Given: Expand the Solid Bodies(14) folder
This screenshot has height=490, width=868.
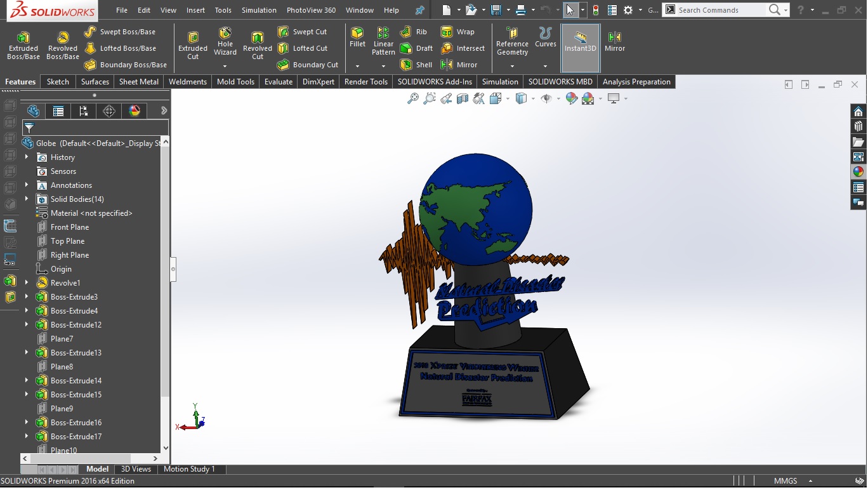Looking at the screenshot, I should [27, 199].
